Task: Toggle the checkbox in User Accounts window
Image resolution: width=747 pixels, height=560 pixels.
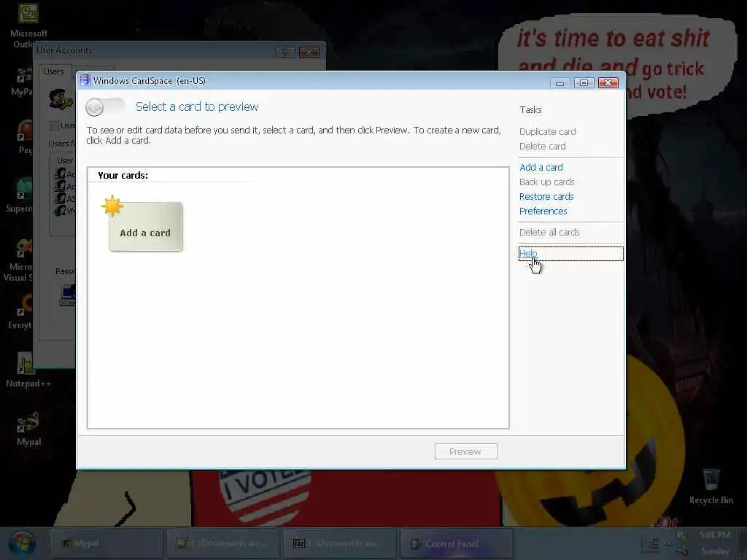Action: [x=54, y=125]
